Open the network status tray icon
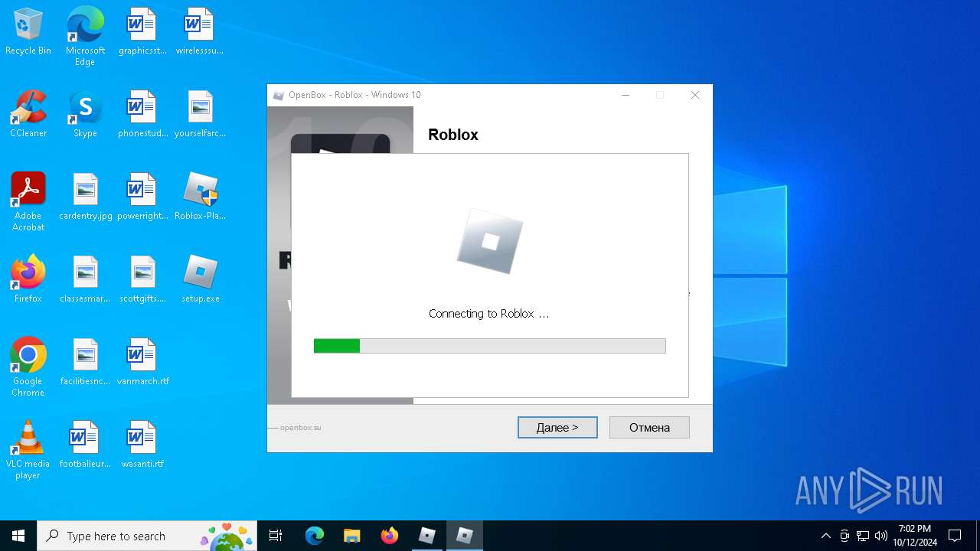The width and height of the screenshot is (980, 551). 863,536
